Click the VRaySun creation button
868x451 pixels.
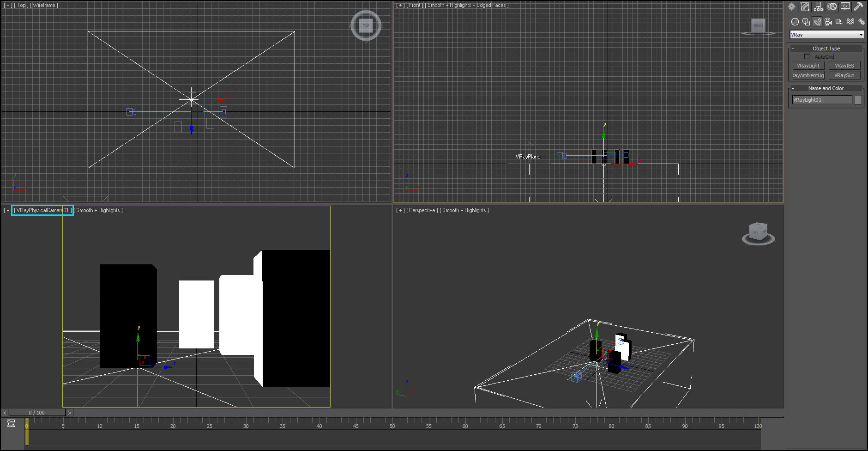tap(845, 75)
